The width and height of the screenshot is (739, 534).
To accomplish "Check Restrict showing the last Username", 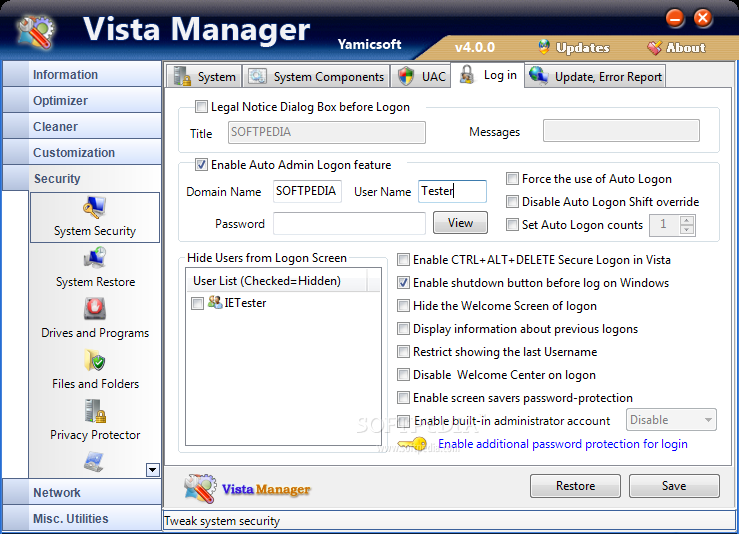I will pos(403,352).
